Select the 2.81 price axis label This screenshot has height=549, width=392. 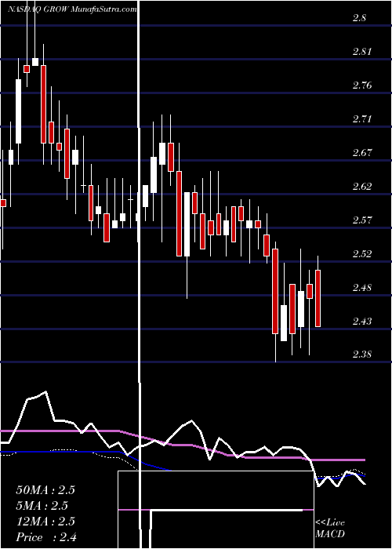click(361, 52)
